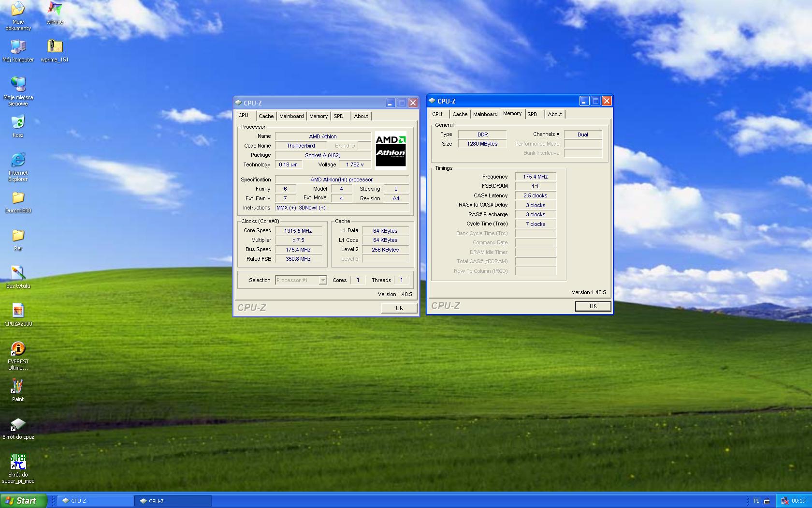Open the About tab in the right CPU-Z window
The width and height of the screenshot is (812, 508).
pyautogui.click(x=555, y=114)
